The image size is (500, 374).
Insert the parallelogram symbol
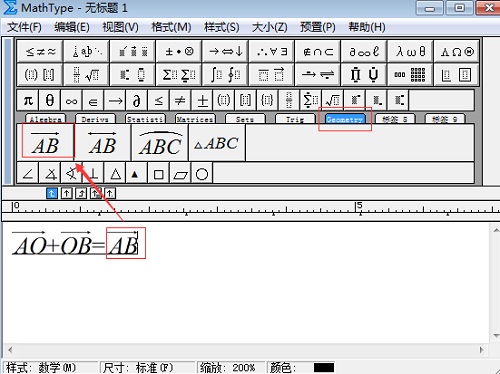pos(180,173)
